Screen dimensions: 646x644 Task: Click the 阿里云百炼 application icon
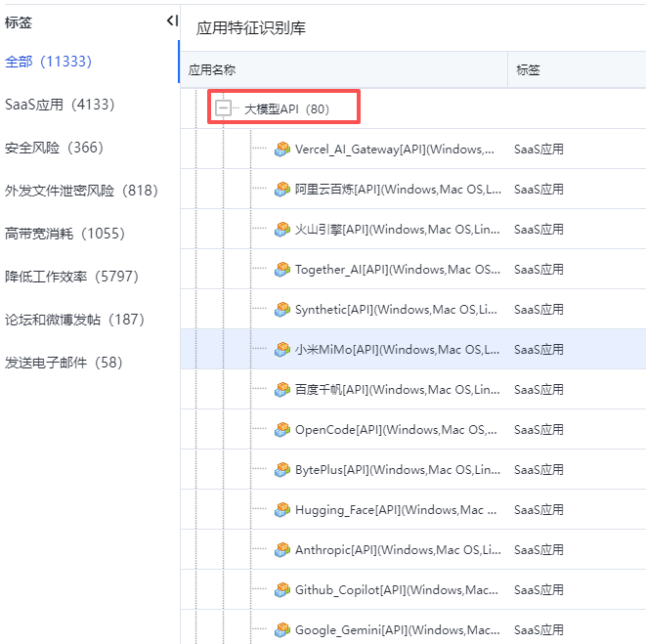(x=282, y=190)
